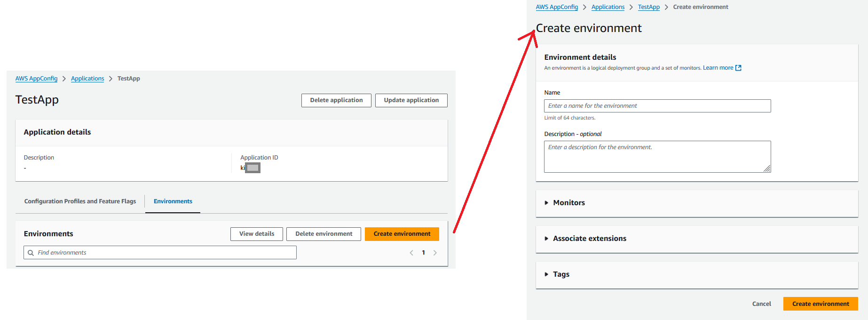Click the Delete application button
Viewport: 868px width, 320px height.
coord(336,100)
